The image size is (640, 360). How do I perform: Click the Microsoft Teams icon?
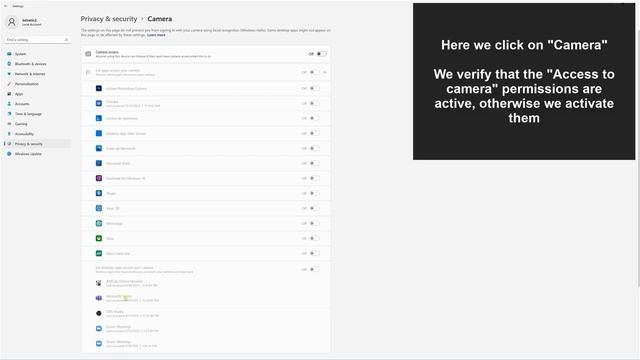tap(99, 298)
